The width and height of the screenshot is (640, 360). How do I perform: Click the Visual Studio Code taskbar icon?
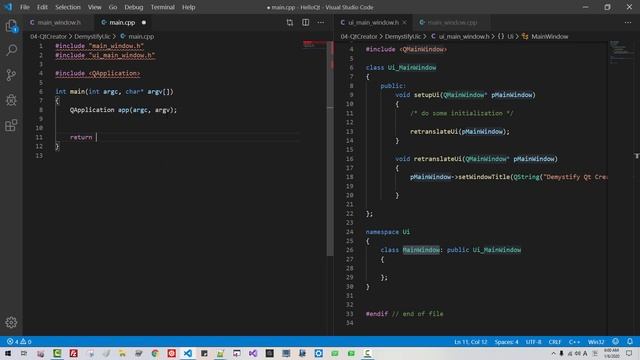187,353
